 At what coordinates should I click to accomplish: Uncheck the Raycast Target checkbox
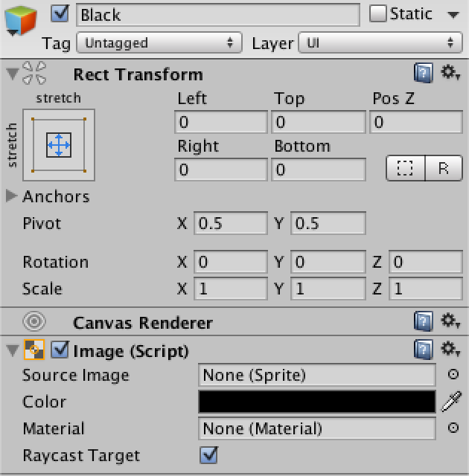point(209,454)
